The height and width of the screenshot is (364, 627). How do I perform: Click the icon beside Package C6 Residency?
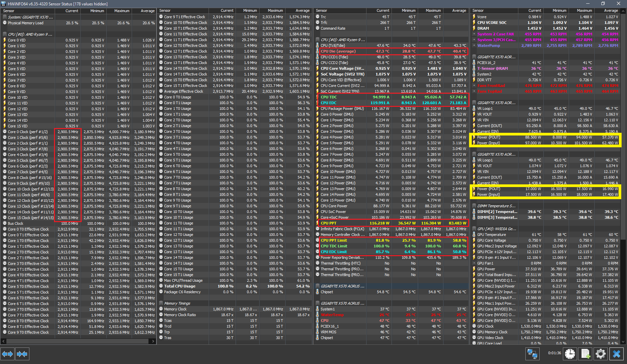coord(161,292)
